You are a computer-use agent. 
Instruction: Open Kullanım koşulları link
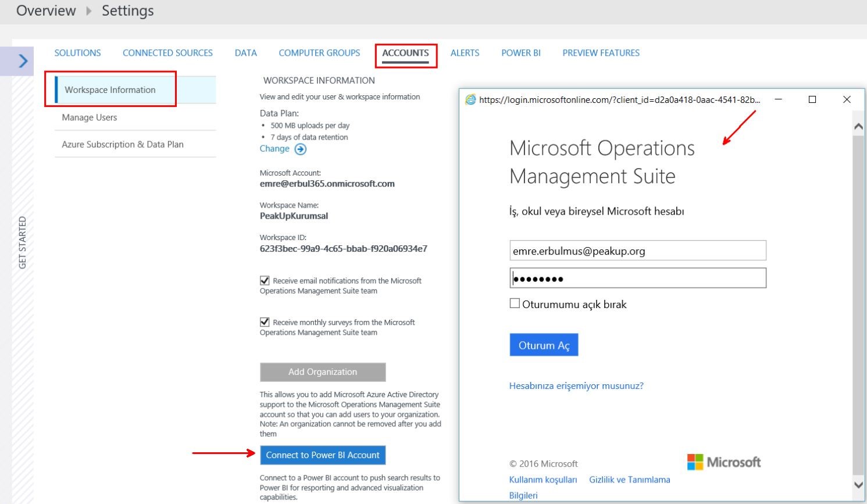coord(543,480)
